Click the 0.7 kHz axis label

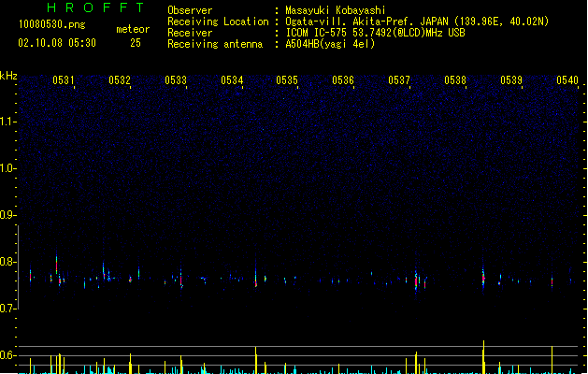click(7, 309)
